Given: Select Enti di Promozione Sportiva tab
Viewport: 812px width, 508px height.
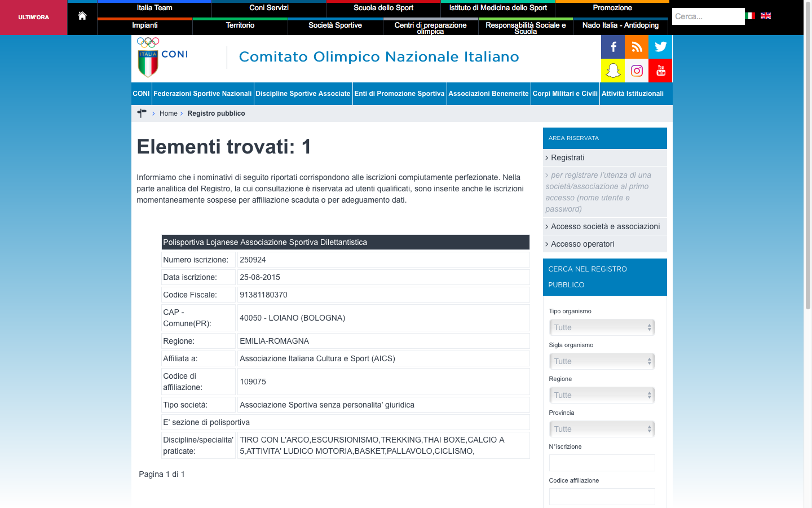Looking at the screenshot, I should click(x=399, y=94).
